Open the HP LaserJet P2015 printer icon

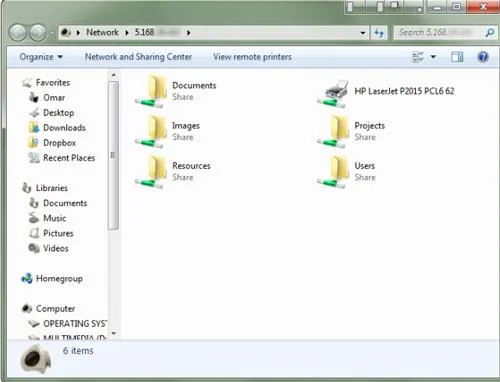point(333,94)
